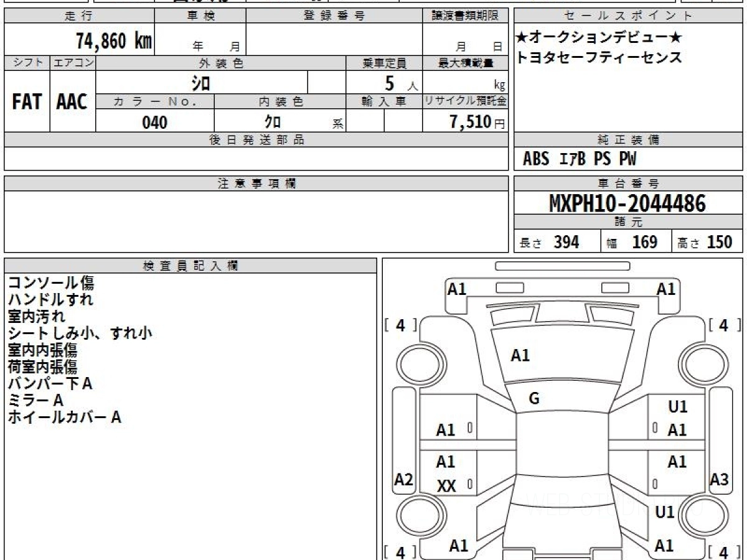Click the 注意事項欄 section header
The height and width of the screenshot is (560, 747).
256,184
